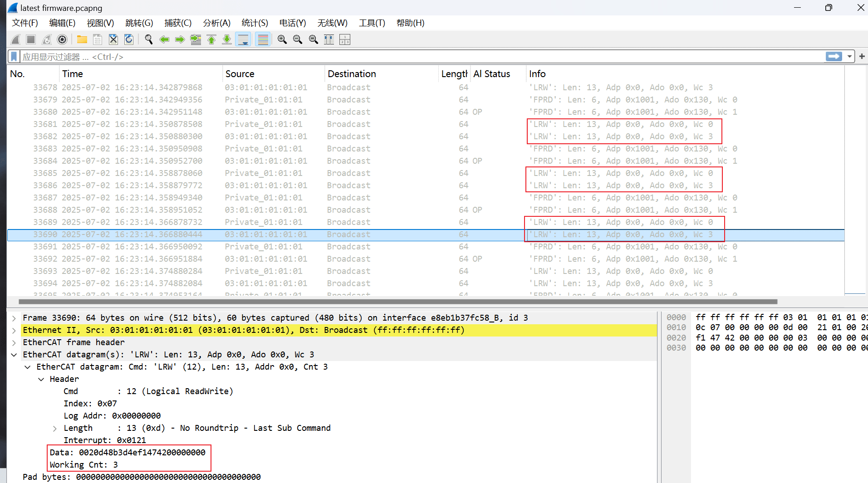Viewport: 868px width, 483px height.
Task: Expand the Frame 33690 tree row
Action: (14, 318)
